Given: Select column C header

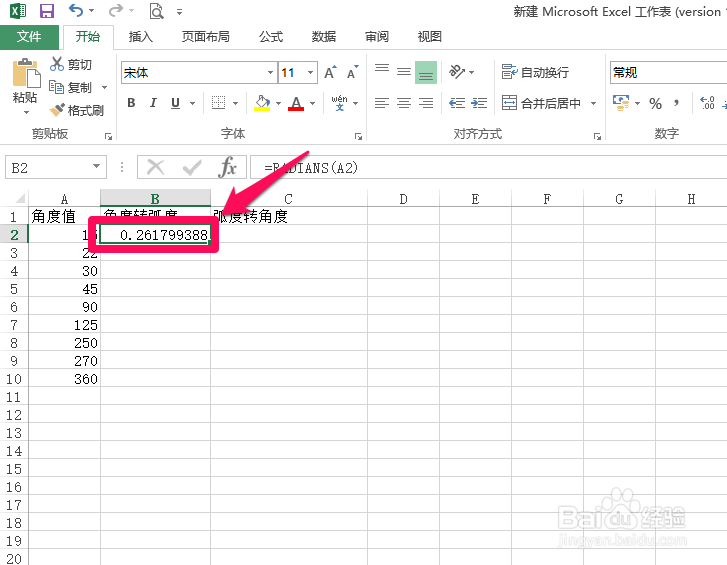Looking at the screenshot, I should coord(288,199).
